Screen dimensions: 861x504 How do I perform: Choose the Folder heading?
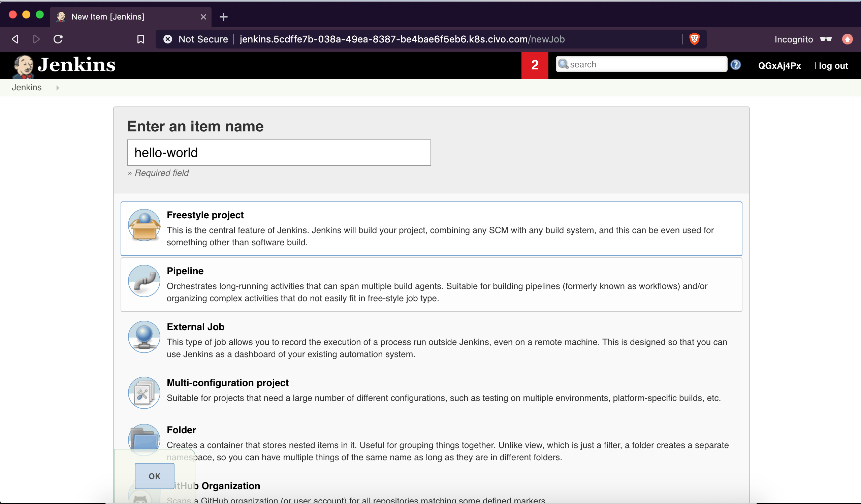(181, 430)
